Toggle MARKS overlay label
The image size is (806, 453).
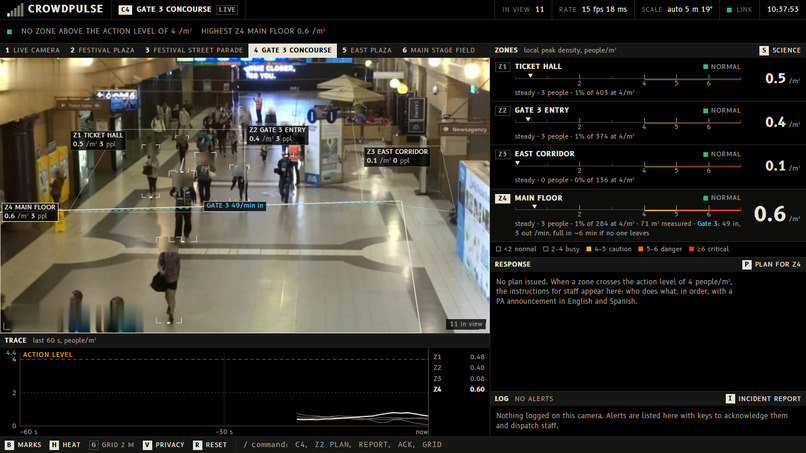point(29,445)
